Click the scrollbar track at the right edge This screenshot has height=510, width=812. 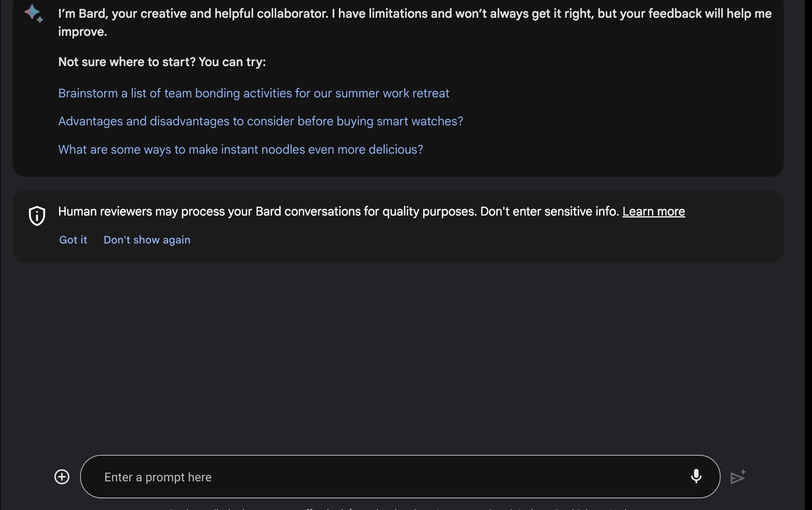point(808,264)
